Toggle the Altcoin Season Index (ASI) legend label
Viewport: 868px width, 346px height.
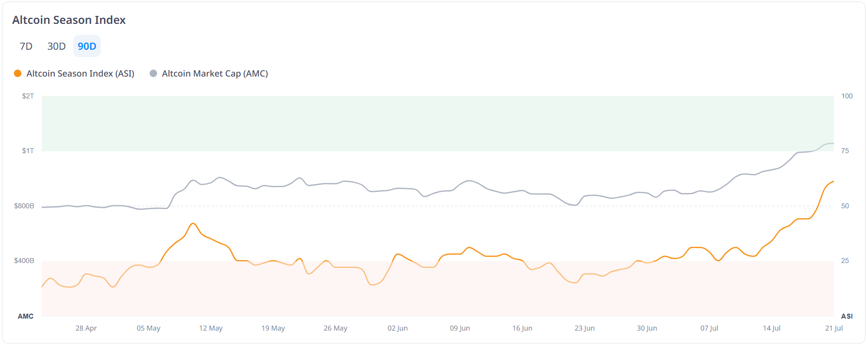pos(80,74)
